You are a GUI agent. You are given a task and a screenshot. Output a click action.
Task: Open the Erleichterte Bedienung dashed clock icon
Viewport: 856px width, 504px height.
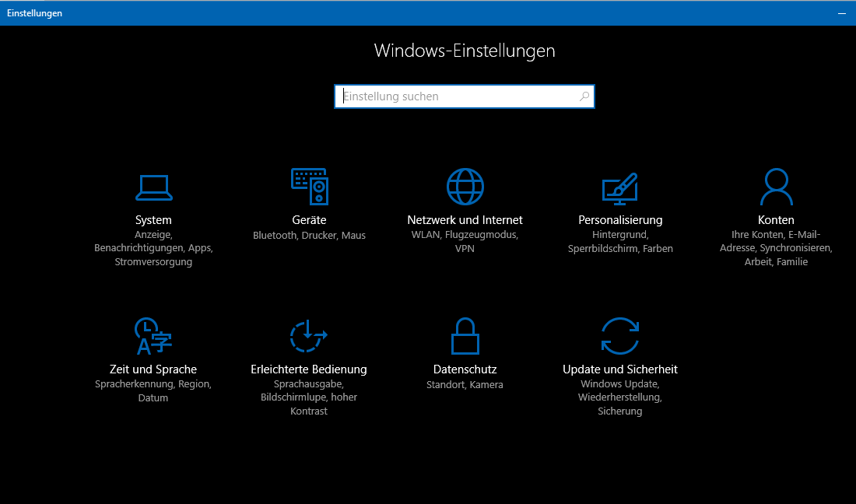pos(308,336)
